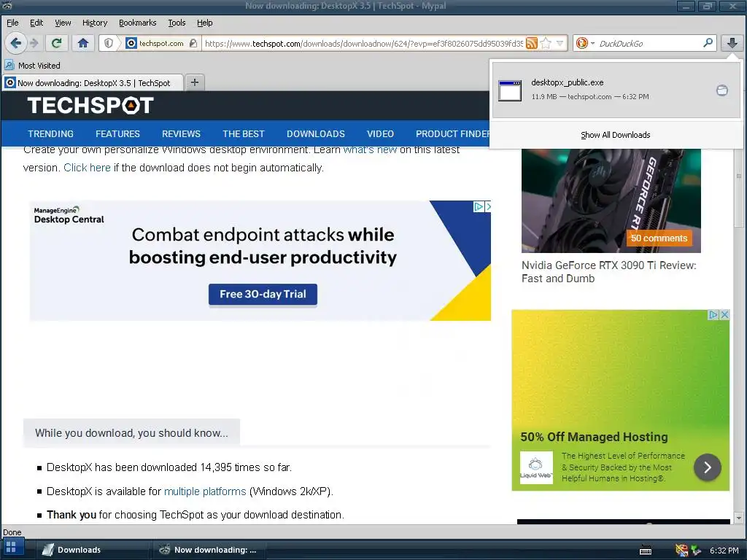Click the 'Click here' download link
The height and width of the screenshot is (560, 747).
click(87, 168)
